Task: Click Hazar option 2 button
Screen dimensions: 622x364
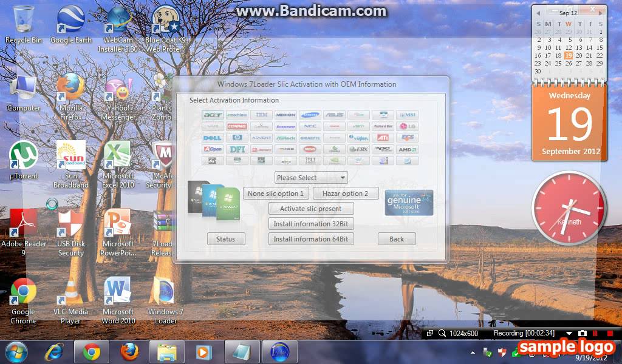Action: [x=346, y=194]
